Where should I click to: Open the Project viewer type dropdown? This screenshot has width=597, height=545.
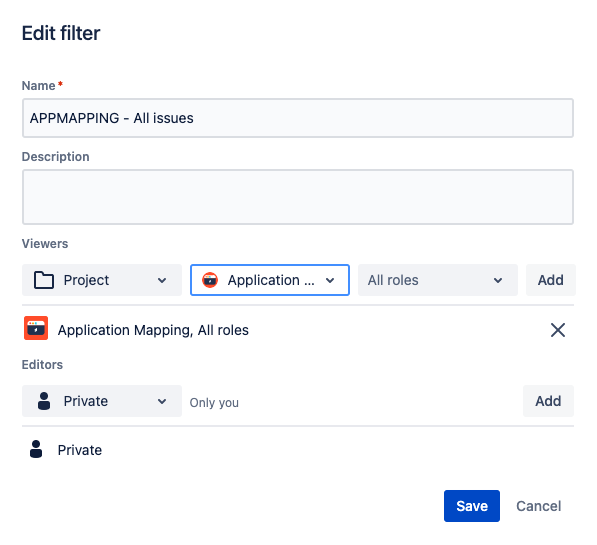click(x=102, y=280)
